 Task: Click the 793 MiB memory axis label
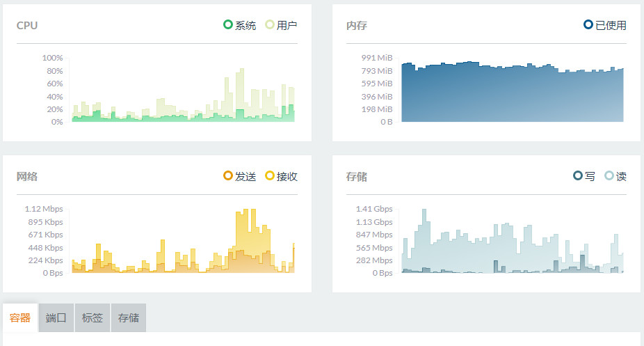(377, 71)
